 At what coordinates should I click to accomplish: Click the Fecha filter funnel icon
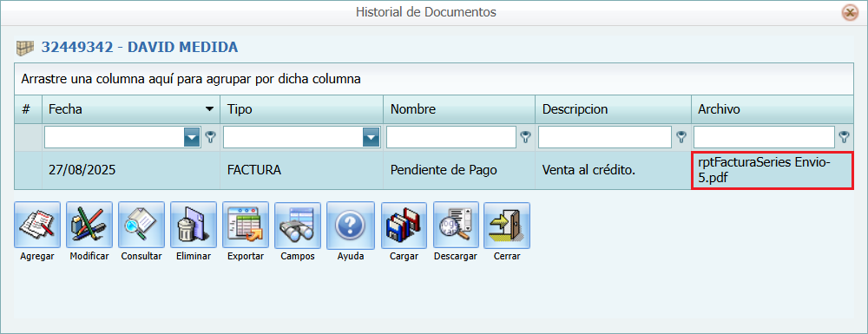pos(210,137)
